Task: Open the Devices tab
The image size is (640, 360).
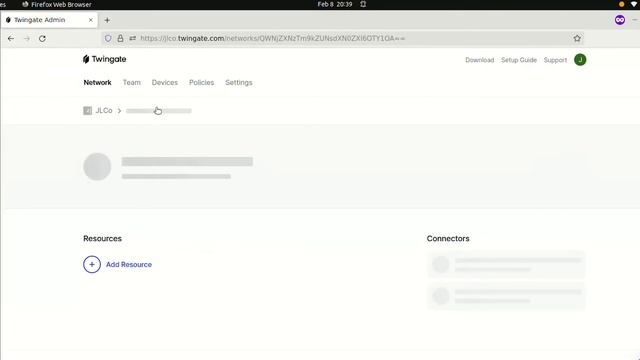Action: 165,82
